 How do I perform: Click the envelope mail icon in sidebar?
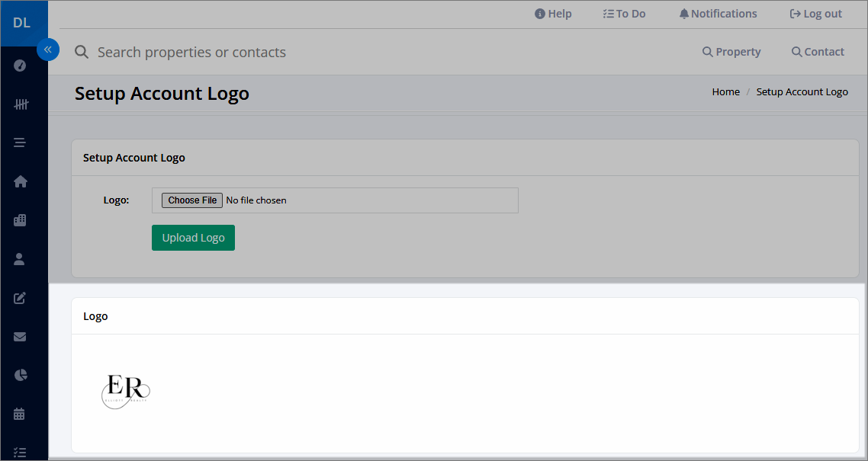[19, 336]
